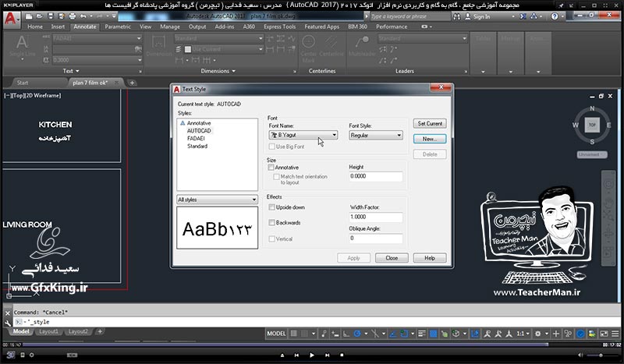Image resolution: width=624 pixels, height=364 pixels.
Task: Click the Height input field
Action: [376, 176]
